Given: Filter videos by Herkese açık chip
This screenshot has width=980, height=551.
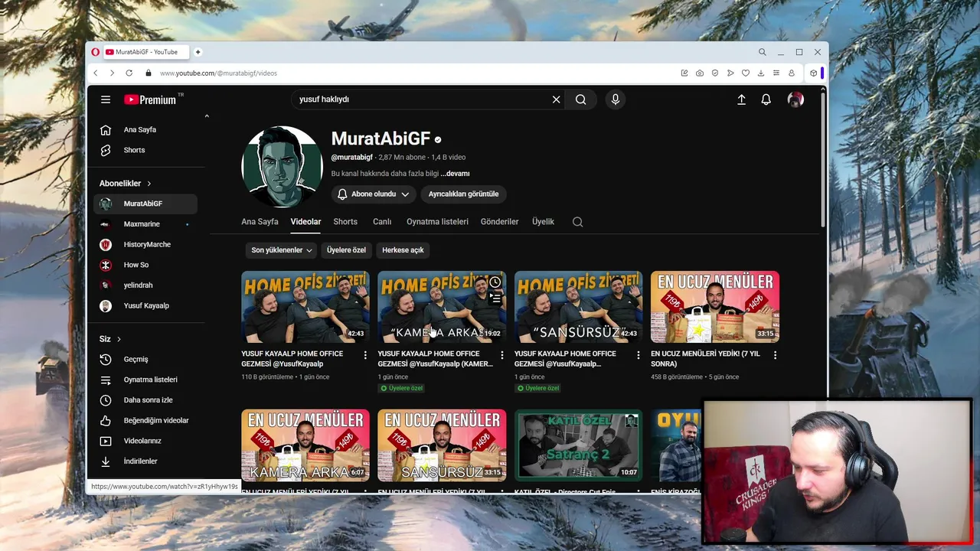Looking at the screenshot, I should (x=403, y=250).
